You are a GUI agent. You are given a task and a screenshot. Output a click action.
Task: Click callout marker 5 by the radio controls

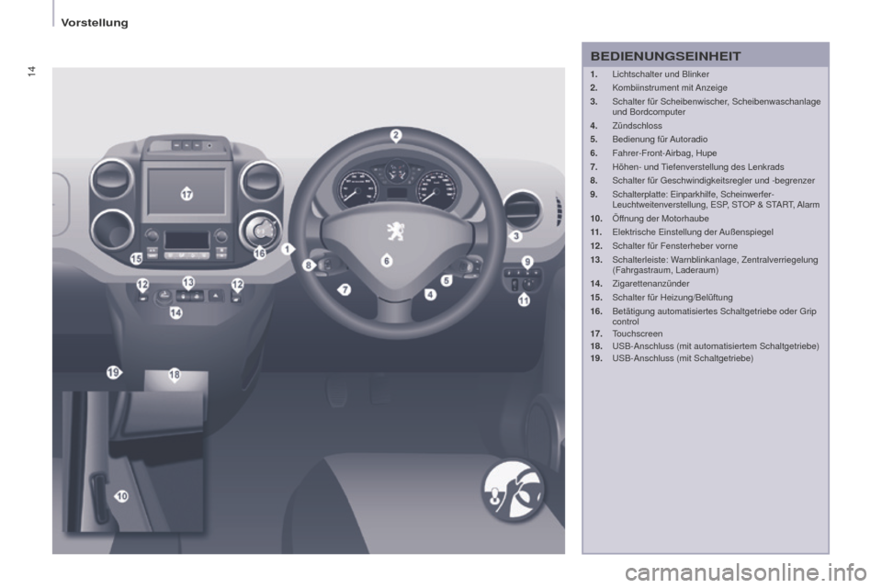click(447, 280)
